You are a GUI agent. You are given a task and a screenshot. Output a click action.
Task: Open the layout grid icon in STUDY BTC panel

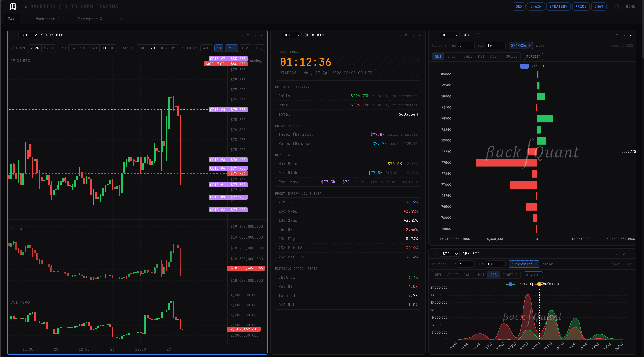coord(248,35)
